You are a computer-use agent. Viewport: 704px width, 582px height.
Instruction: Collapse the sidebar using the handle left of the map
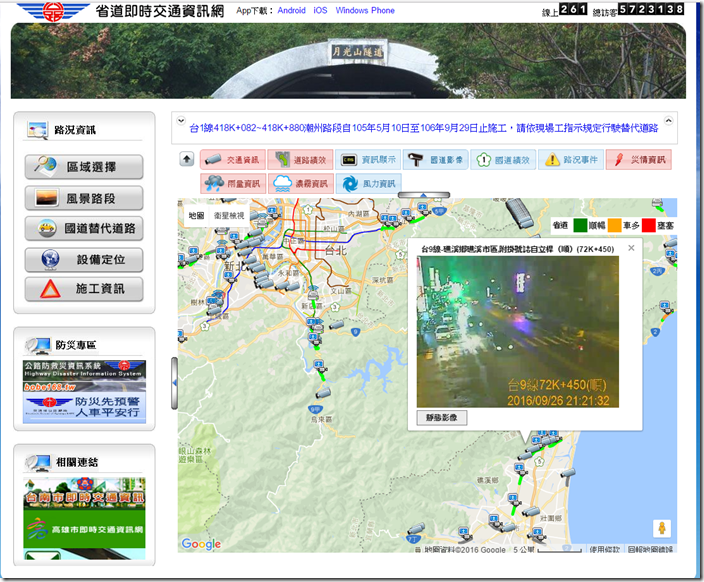[x=174, y=383]
